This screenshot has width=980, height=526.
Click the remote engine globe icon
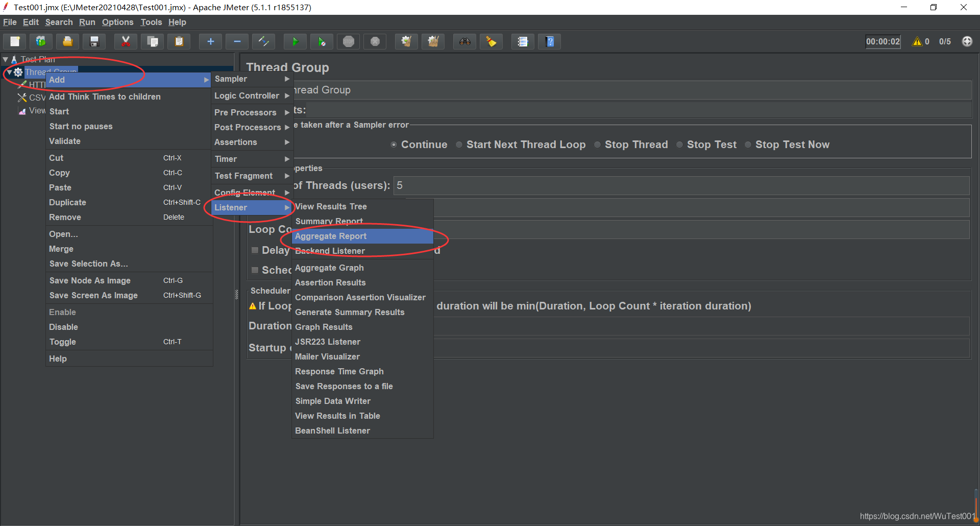pyautogui.click(x=967, y=41)
